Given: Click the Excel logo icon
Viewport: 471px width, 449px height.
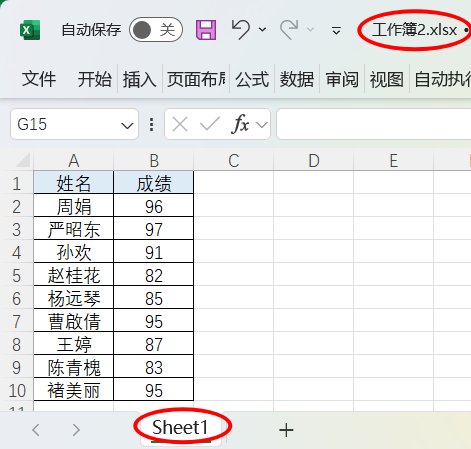Looking at the screenshot, I should tap(30, 30).
